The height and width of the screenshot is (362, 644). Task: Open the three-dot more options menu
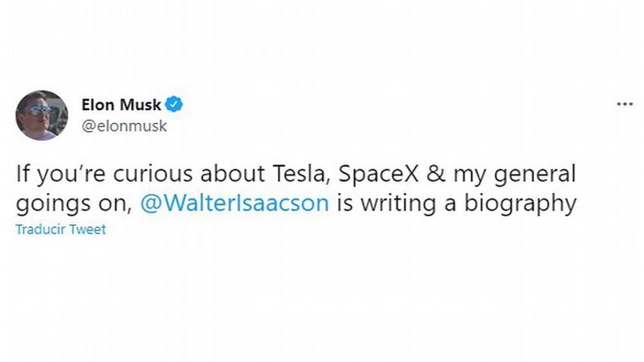pos(625,104)
